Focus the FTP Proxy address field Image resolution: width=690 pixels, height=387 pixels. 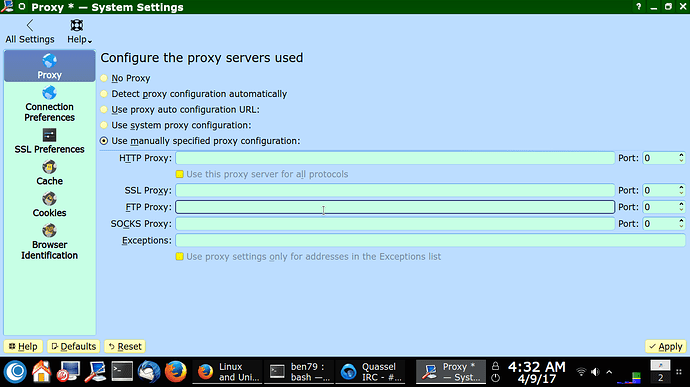click(395, 207)
